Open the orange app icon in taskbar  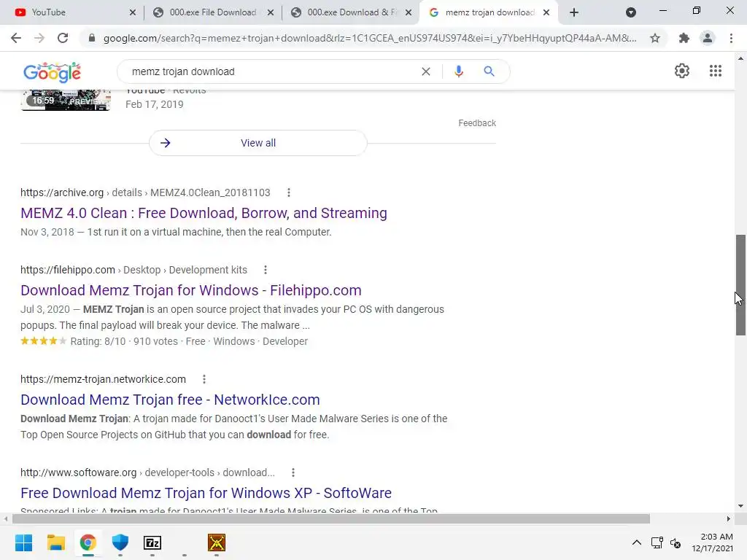tap(216, 542)
